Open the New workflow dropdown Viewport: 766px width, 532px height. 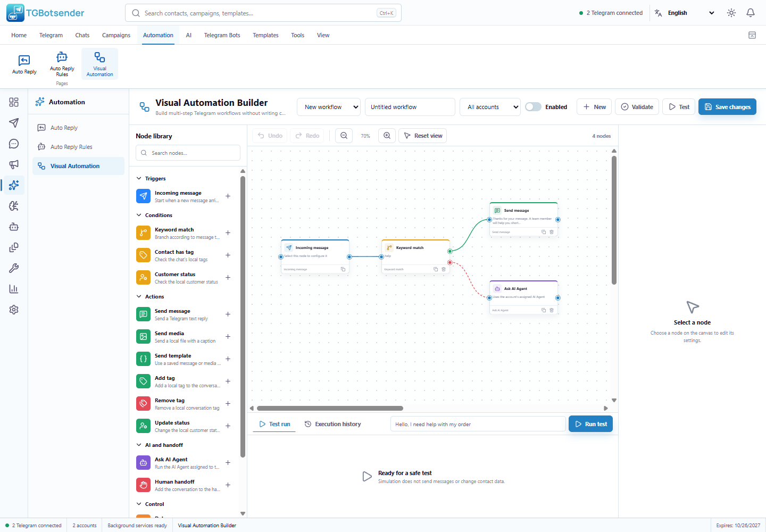[x=329, y=107]
